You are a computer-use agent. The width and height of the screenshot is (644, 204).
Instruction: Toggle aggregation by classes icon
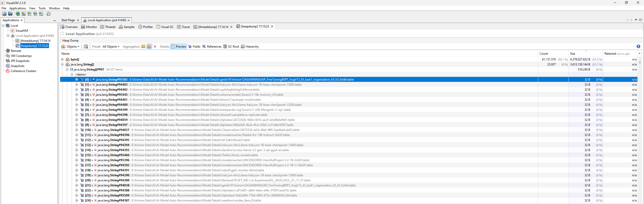tap(149, 47)
